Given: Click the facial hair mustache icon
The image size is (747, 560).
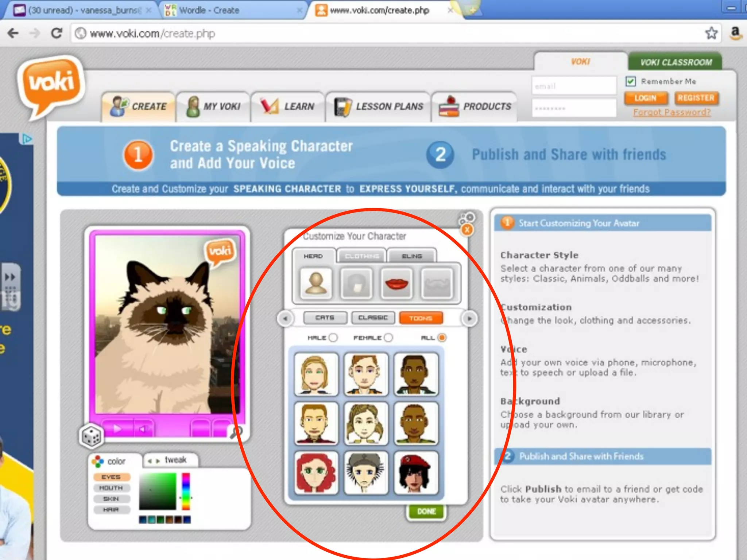Looking at the screenshot, I should click(437, 283).
